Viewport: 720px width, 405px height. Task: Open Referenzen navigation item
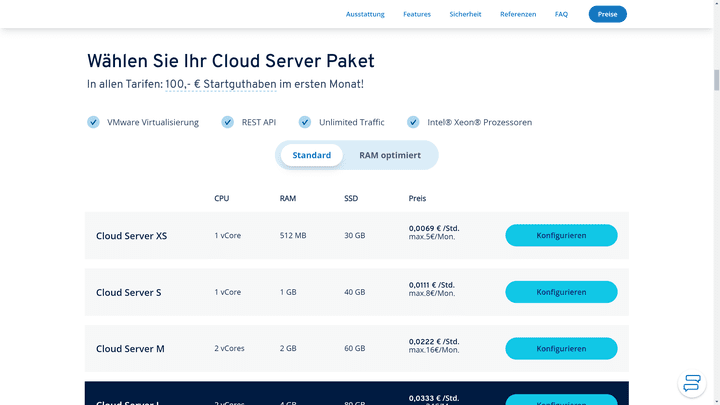(518, 14)
